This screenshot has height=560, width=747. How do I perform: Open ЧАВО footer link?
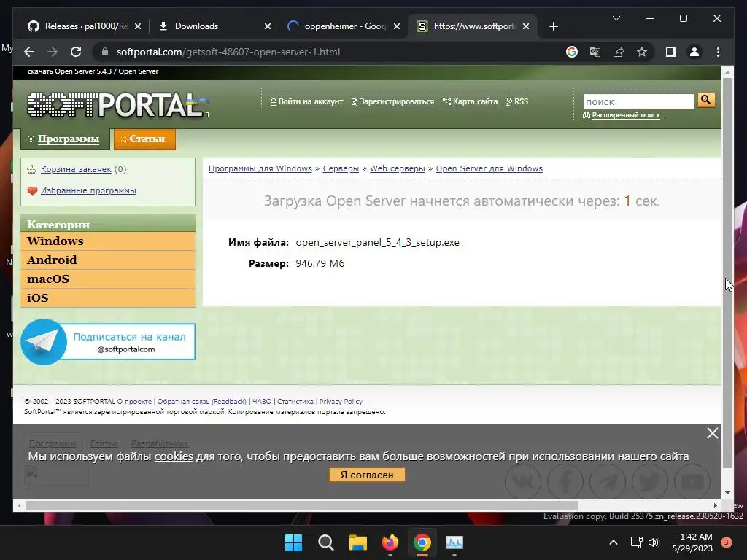pos(262,402)
